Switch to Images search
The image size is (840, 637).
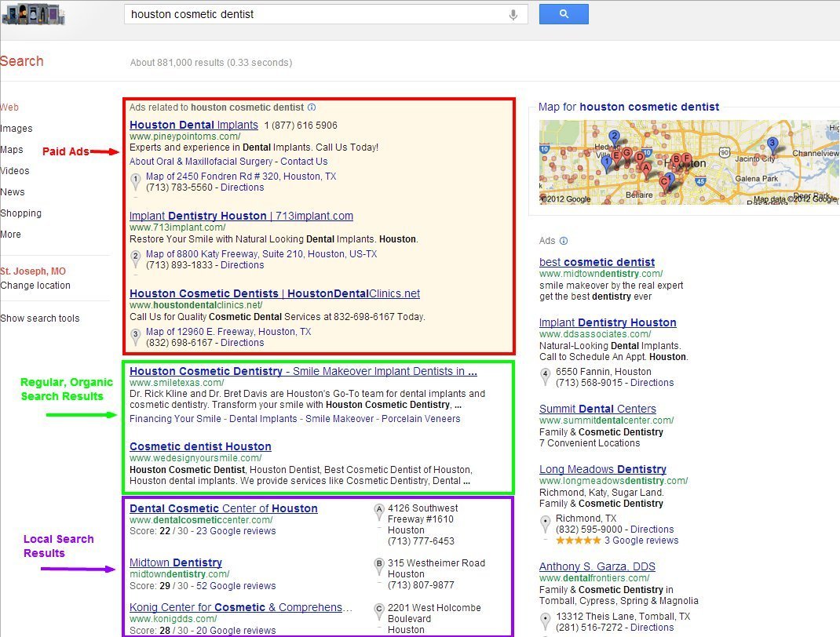click(16, 129)
